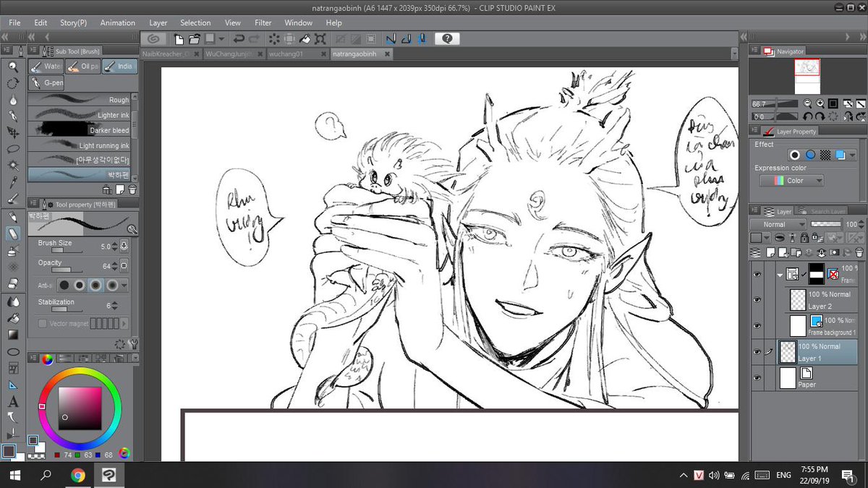Hide the Paper layer
Image resolution: width=868 pixels, height=488 pixels.
(756, 377)
